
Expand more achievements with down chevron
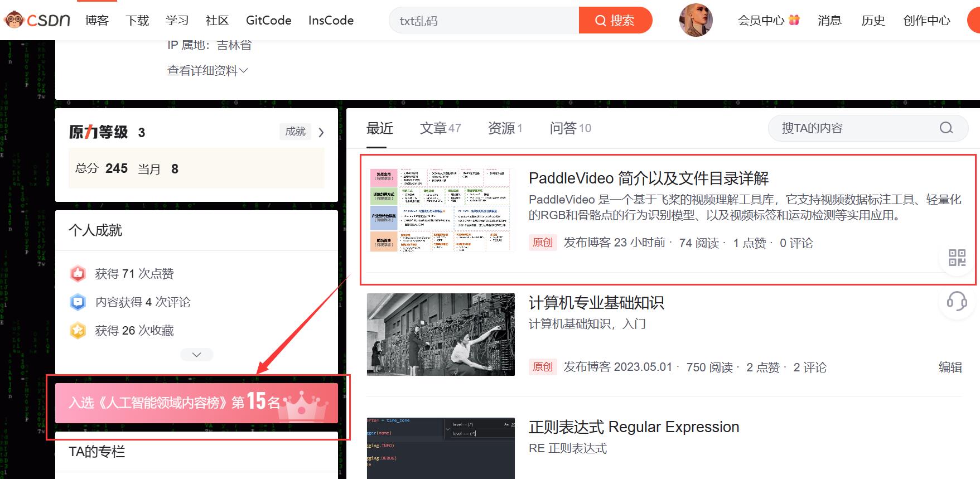click(197, 355)
